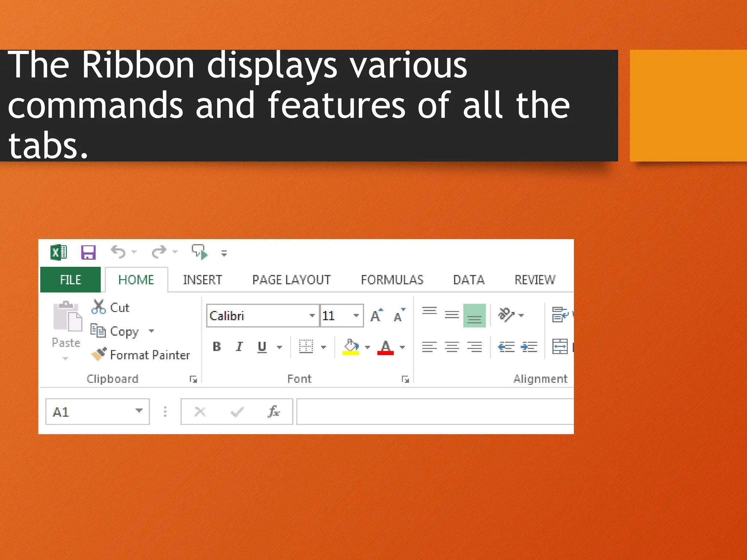Click the Paste clipboard icon
Viewport: 747px width, 560px height.
click(67, 316)
